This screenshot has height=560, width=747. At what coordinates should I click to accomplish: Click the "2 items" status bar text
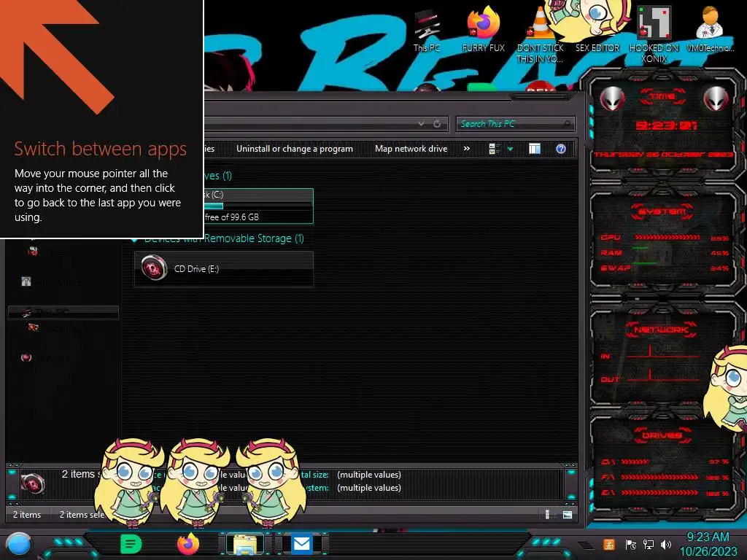[27, 515]
